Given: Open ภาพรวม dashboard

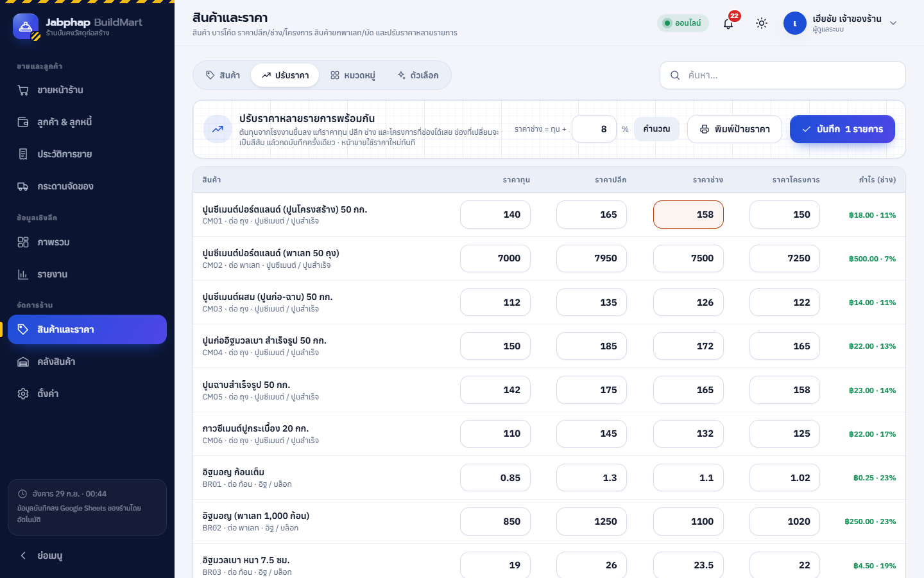Looking at the screenshot, I should [87, 242].
